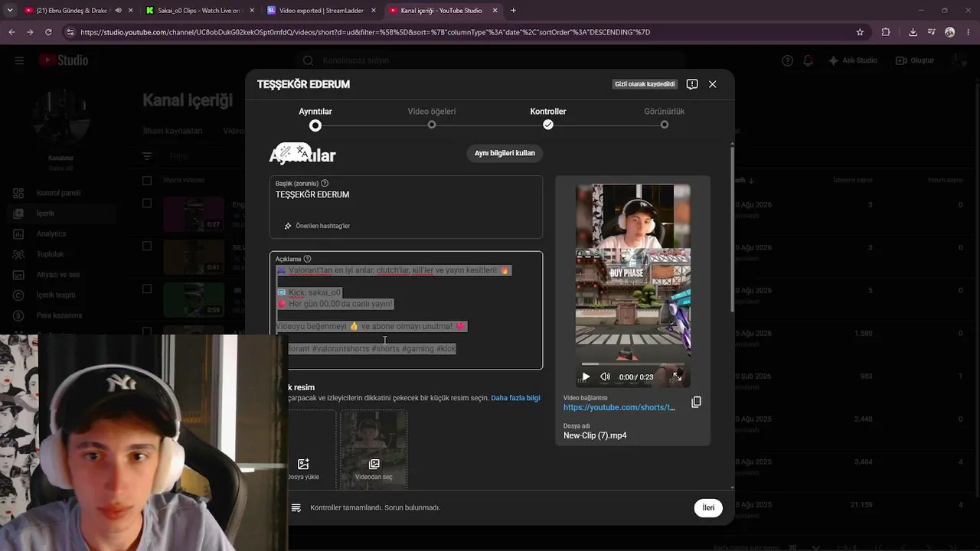Click inside the Açıklama description text box

pyautogui.click(x=406, y=310)
